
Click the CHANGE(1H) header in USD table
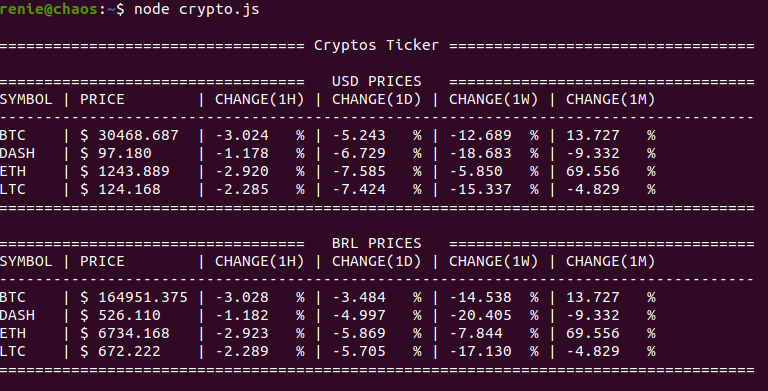260,99
